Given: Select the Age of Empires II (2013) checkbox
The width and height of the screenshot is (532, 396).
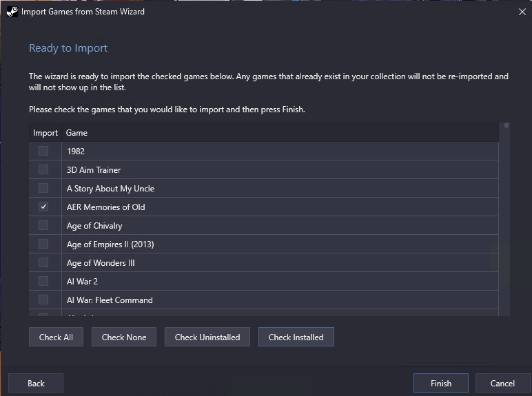Looking at the screenshot, I should tap(43, 244).
